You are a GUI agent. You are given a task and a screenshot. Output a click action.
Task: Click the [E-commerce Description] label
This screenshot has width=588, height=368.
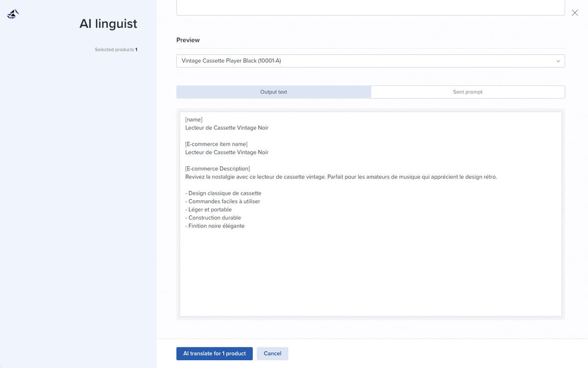[x=218, y=169]
